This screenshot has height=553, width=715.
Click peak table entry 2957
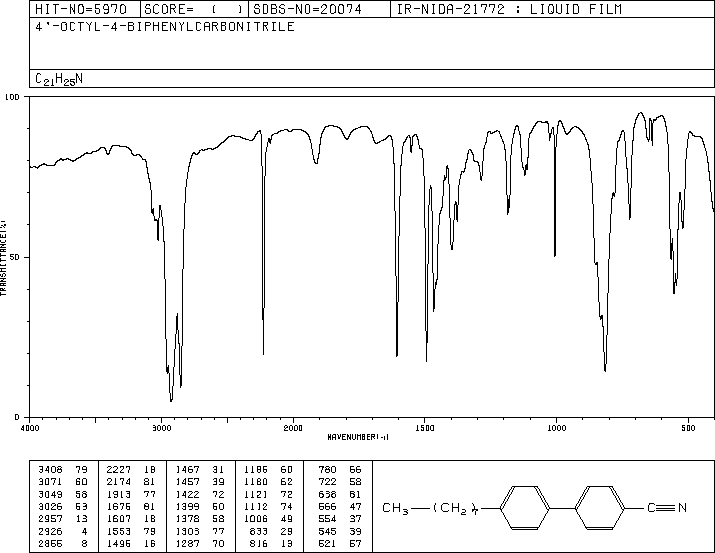point(50,519)
